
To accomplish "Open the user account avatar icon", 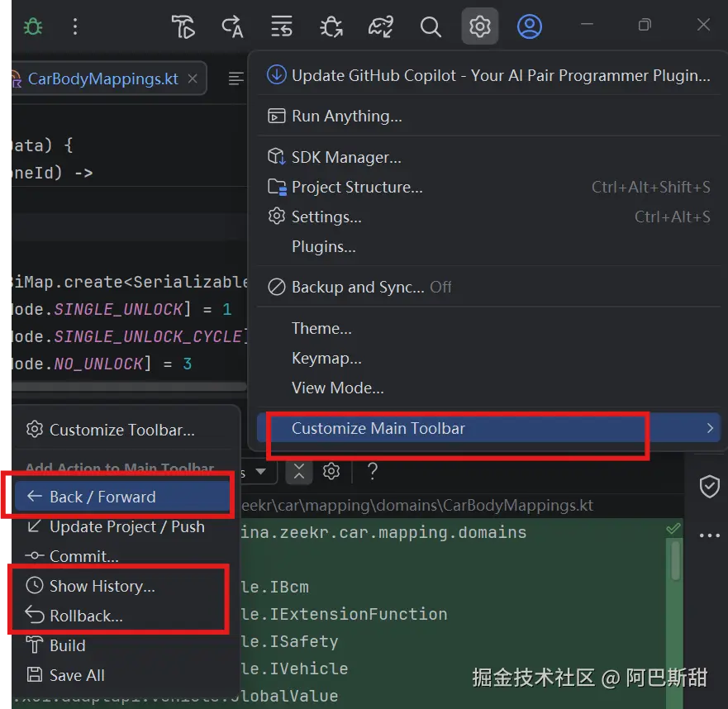I will coord(530,26).
